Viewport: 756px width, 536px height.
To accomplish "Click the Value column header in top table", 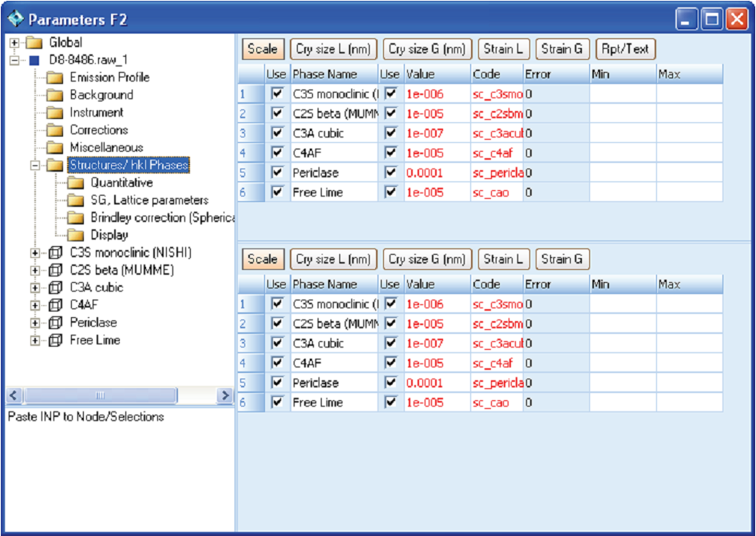I will click(437, 74).
